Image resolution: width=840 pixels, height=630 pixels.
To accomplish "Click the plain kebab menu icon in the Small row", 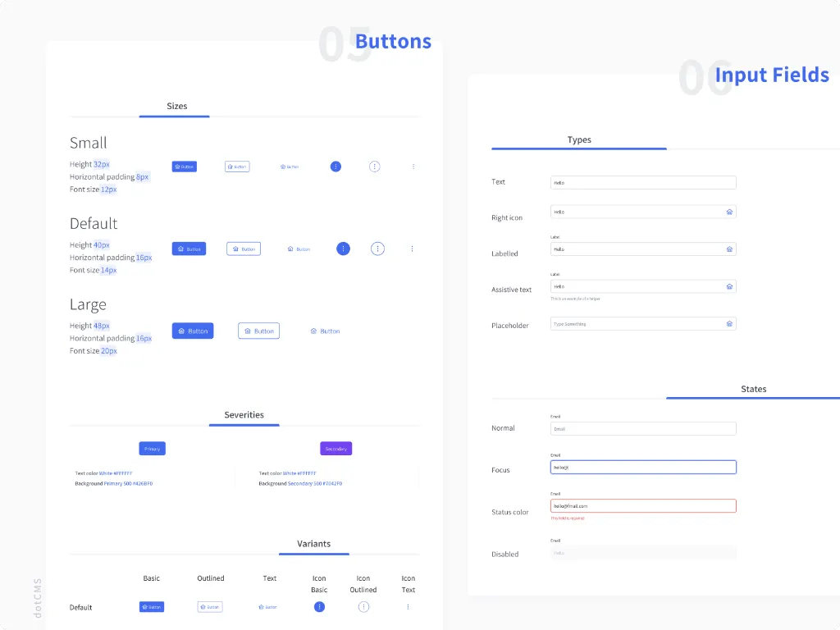I will click(x=413, y=167).
